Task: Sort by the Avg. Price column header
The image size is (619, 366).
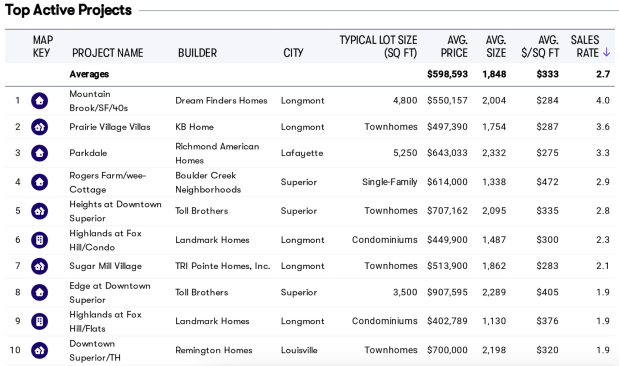Action: point(454,46)
